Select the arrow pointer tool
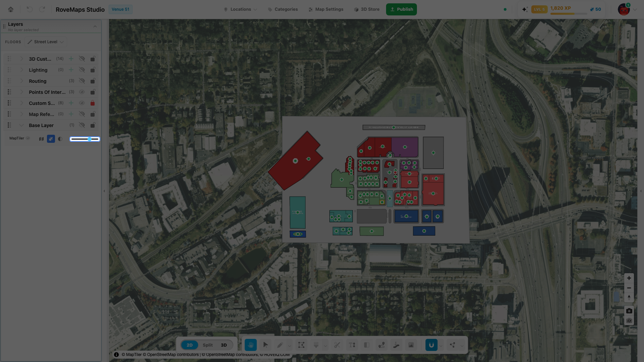Image resolution: width=644 pixels, height=362 pixels. pos(265,345)
